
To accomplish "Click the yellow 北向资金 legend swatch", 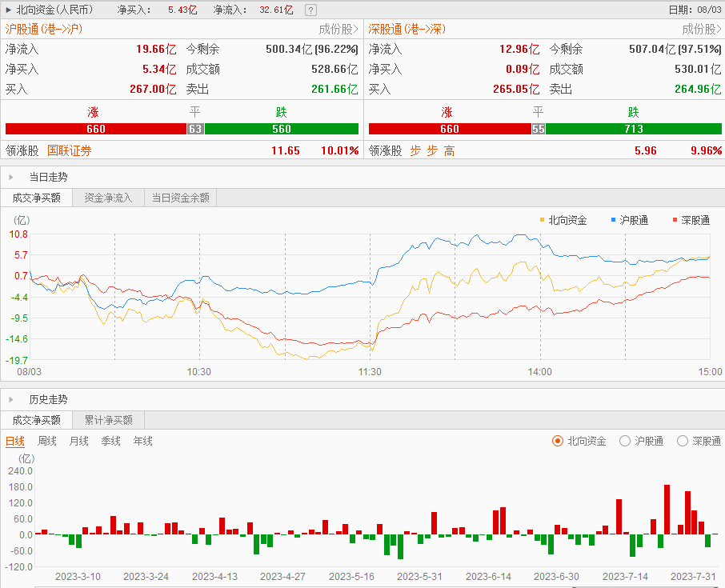I will coord(543,220).
